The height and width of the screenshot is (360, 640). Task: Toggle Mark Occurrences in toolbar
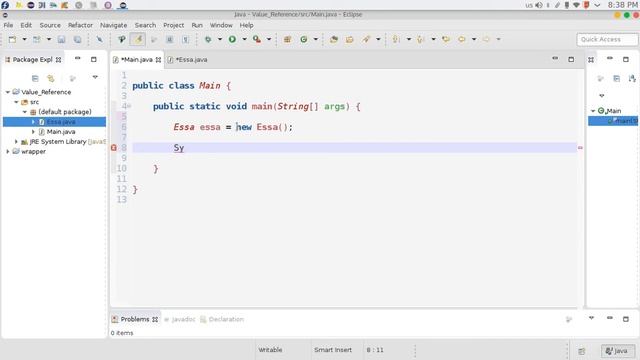tap(138, 39)
